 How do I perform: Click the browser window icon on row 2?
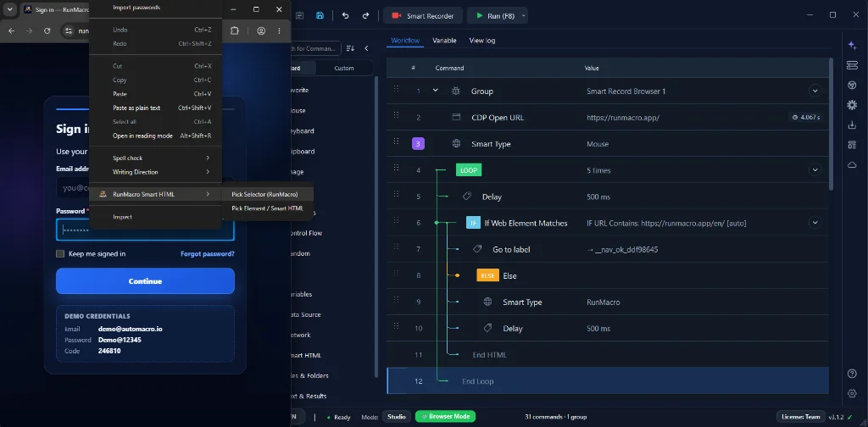coord(456,117)
